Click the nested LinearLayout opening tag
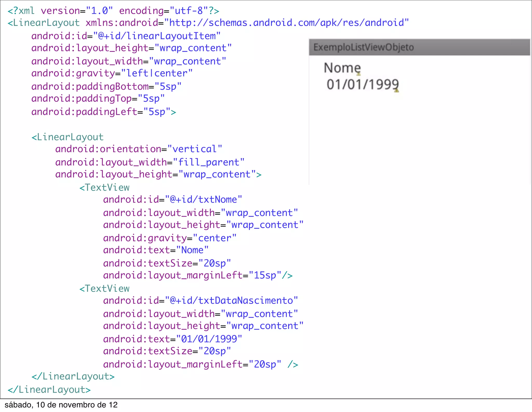Screen dimensions: 532x412 point(68,137)
